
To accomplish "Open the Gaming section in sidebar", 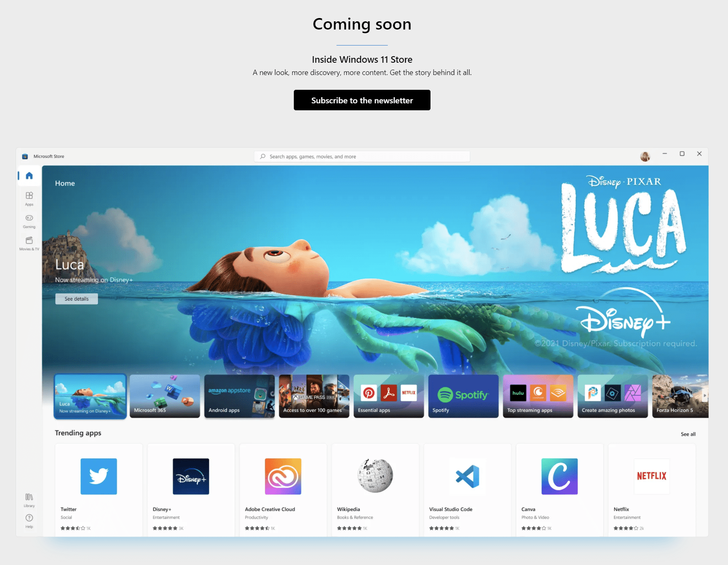I will (x=29, y=221).
